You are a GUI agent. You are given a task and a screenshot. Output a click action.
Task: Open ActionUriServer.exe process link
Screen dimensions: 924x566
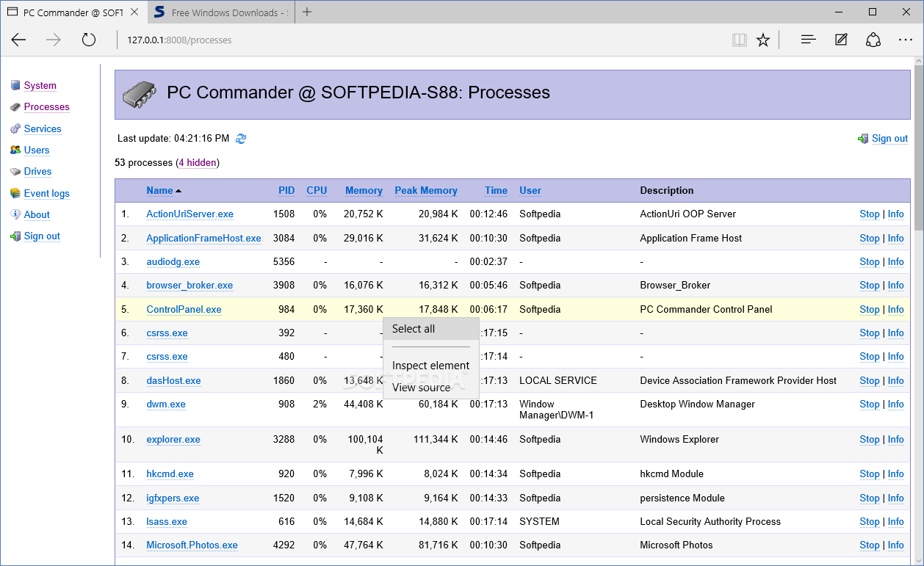190,214
